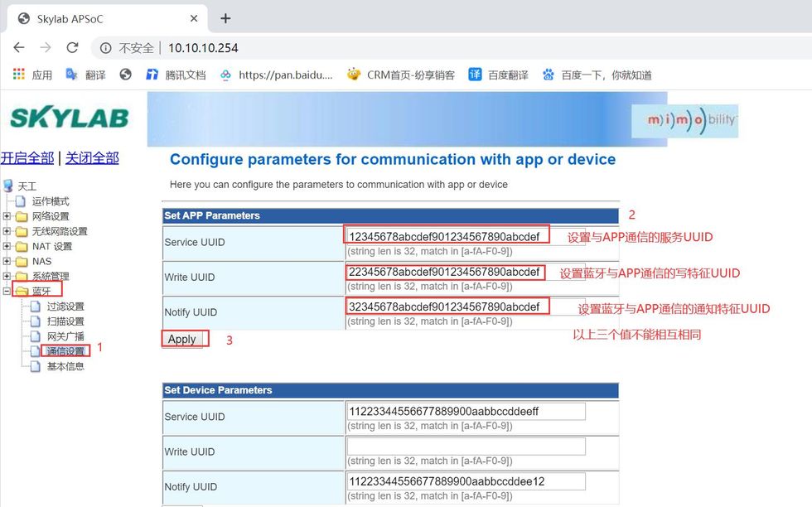
Task: Expand the NAS tree node
Action: [7, 261]
